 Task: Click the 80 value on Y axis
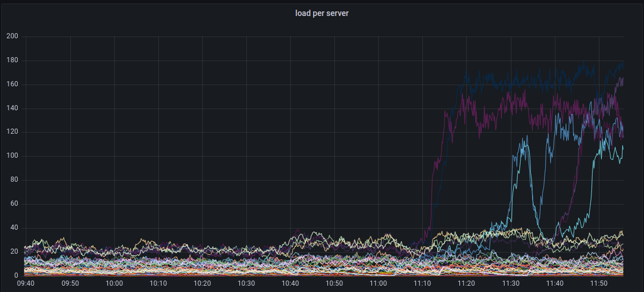(x=14, y=180)
